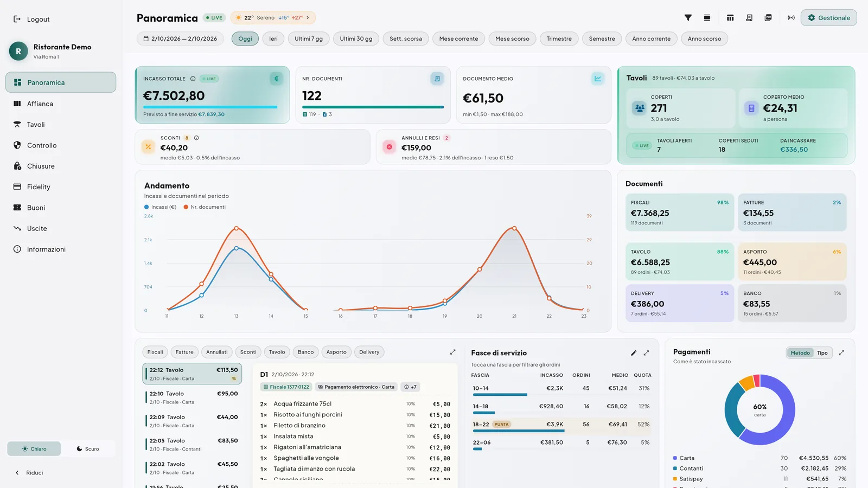
Task: Open Buoni in the sidebar
Action: (x=61, y=208)
